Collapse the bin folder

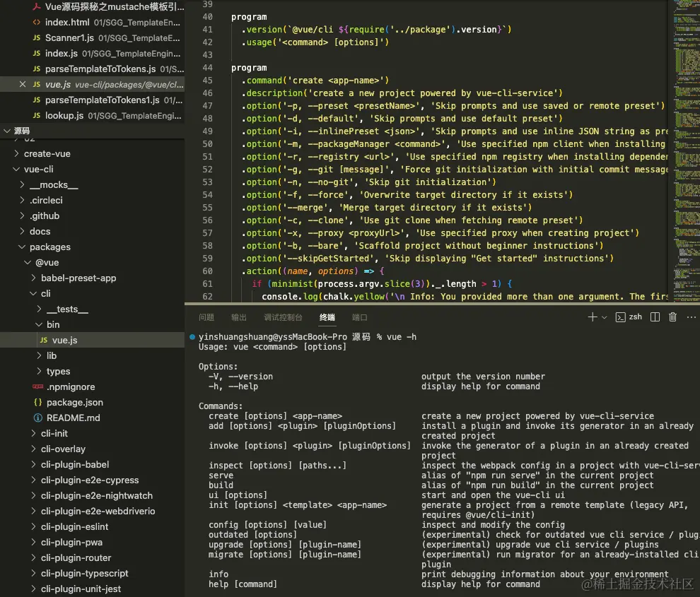[x=92, y=325]
